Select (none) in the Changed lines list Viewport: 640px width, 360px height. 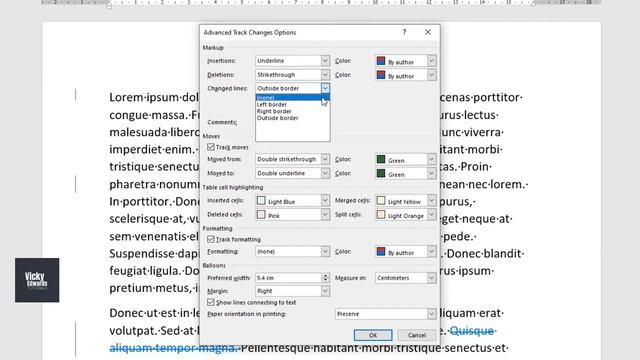[293, 98]
